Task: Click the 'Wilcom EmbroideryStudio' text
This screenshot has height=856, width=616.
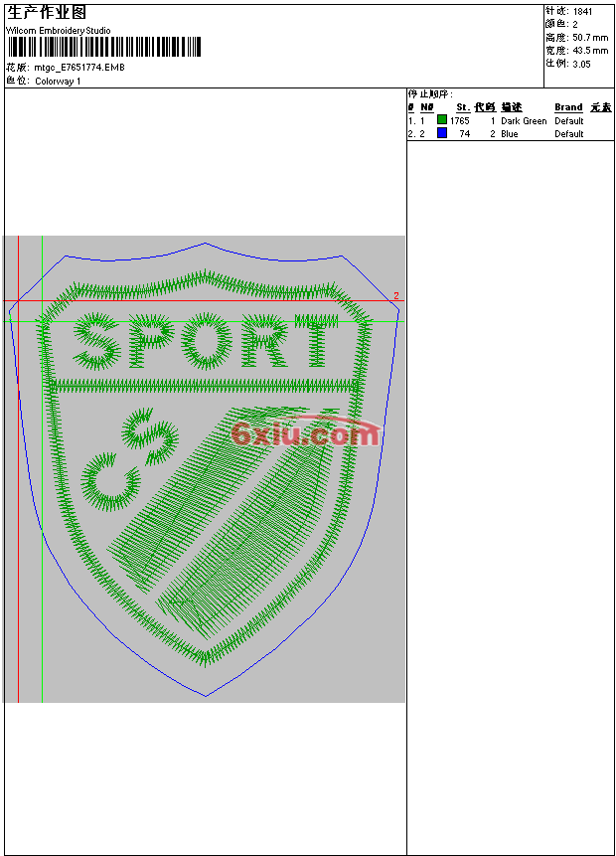Action: point(59,31)
